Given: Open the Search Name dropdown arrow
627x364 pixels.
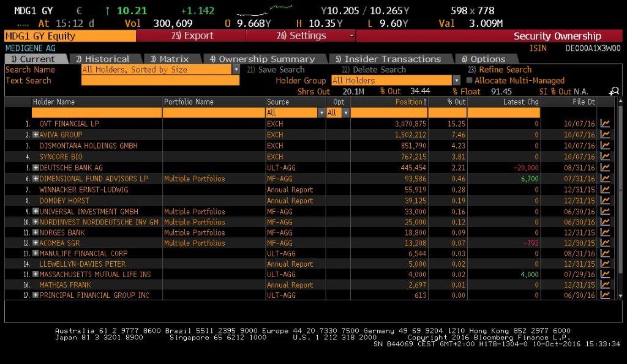Looking at the screenshot, I should click(236, 70).
